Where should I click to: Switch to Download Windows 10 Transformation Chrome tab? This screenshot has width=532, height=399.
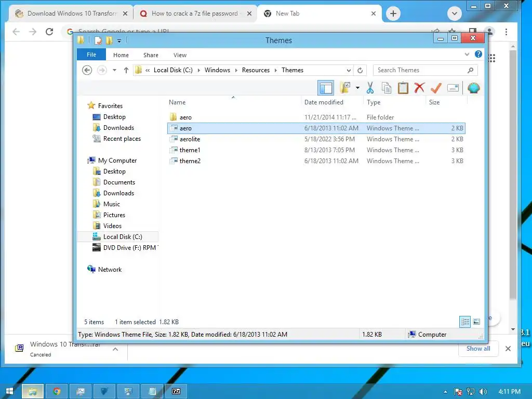[x=72, y=14]
